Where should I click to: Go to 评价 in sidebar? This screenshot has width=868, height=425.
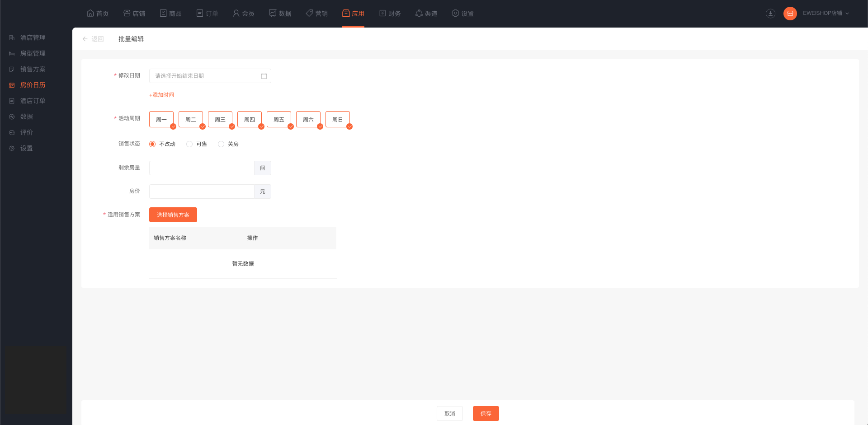tap(27, 132)
